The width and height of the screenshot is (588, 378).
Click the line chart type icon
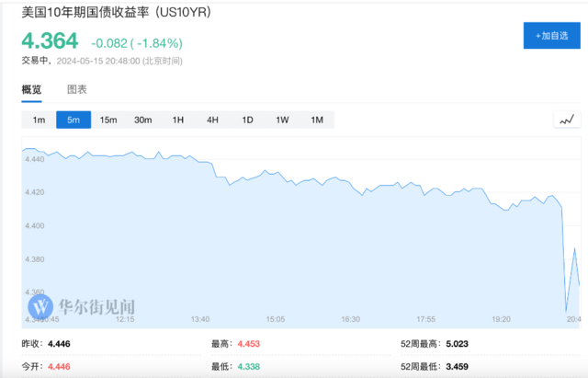[567, 120]
